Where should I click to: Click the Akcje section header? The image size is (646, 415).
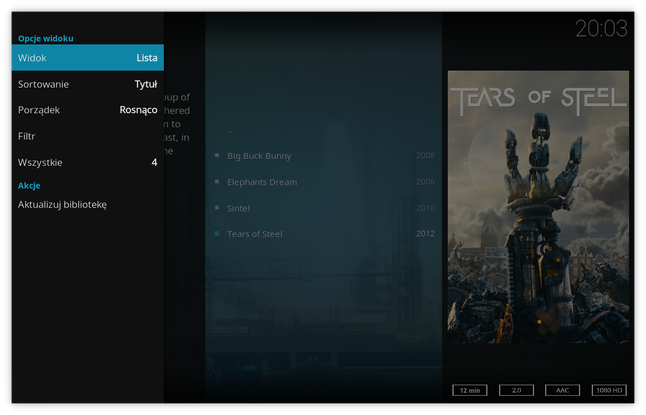click(x=29, y=185)
